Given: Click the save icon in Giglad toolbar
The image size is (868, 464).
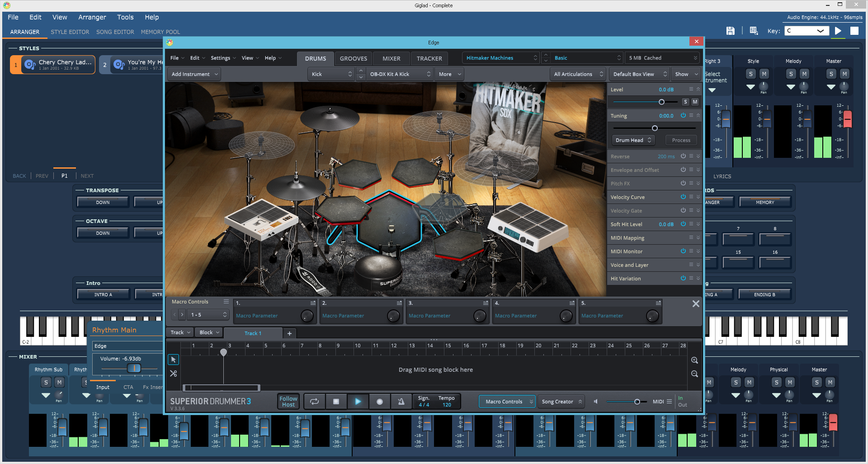Looking at the screenshot, I should (x=730, y=31).
